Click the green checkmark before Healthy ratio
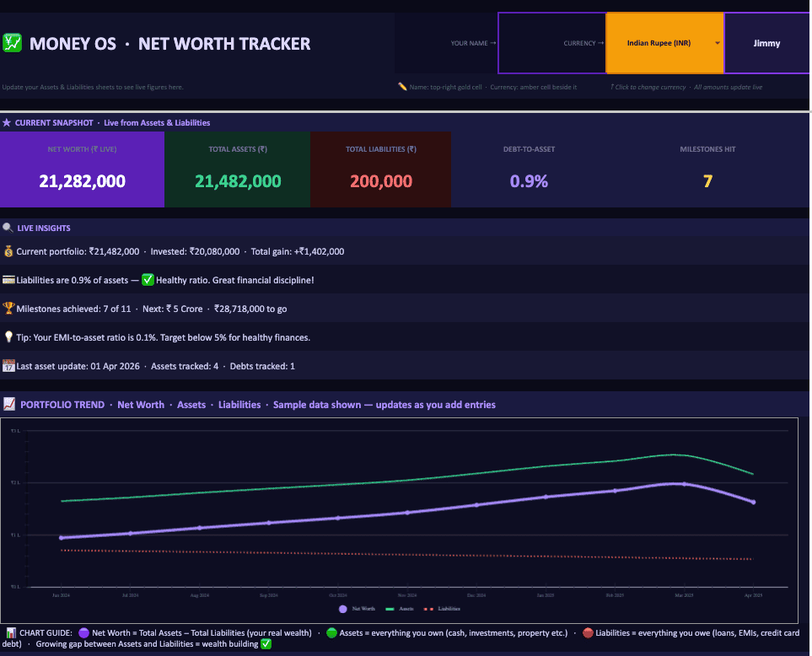The image size is (812, 656). tap(148, 280)
